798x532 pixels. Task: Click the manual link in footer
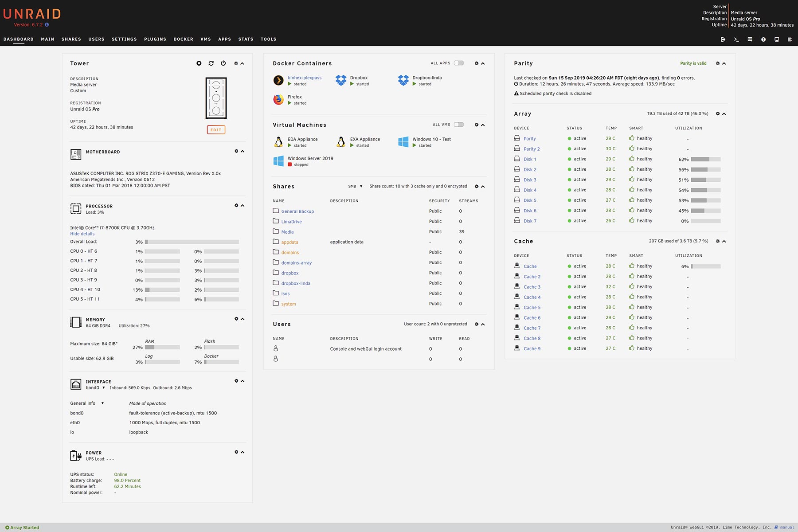coord(787,528)
